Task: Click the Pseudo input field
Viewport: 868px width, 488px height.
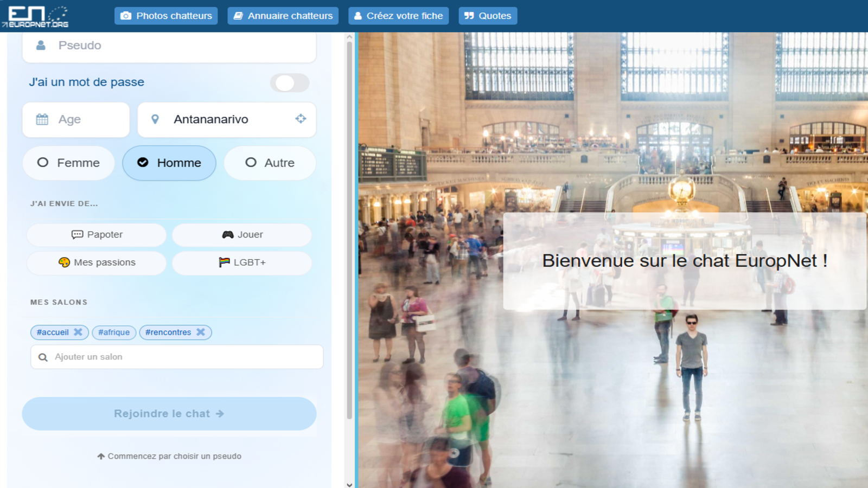Action: click(169, 46)
